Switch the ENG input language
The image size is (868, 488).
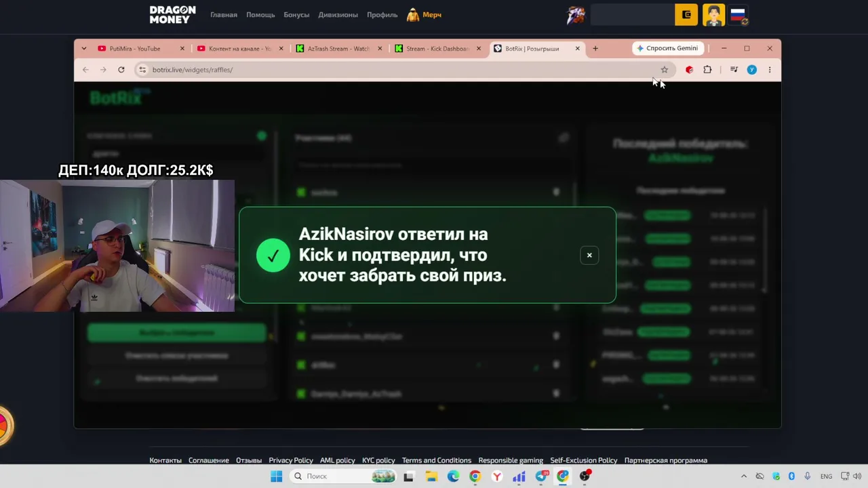coord(826,476)
